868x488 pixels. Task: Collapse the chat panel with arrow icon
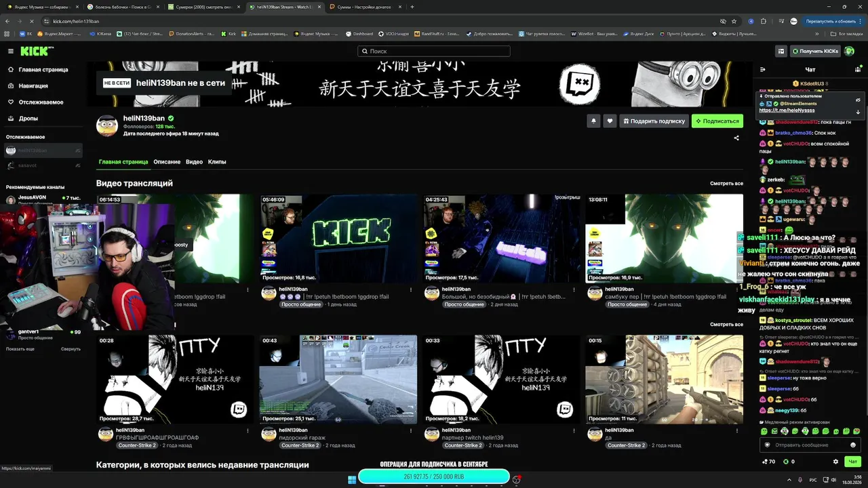[762, 69]
